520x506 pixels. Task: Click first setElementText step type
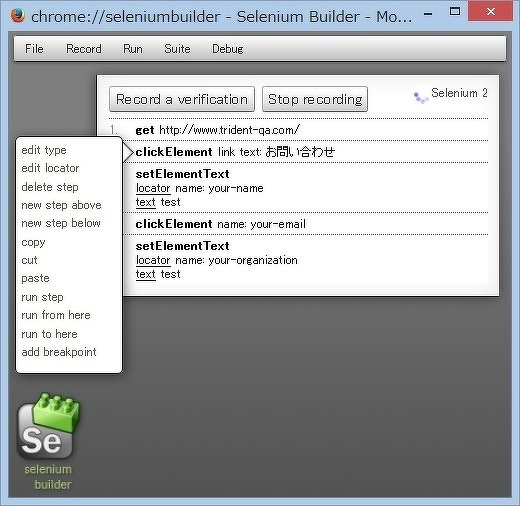(182, 174)
